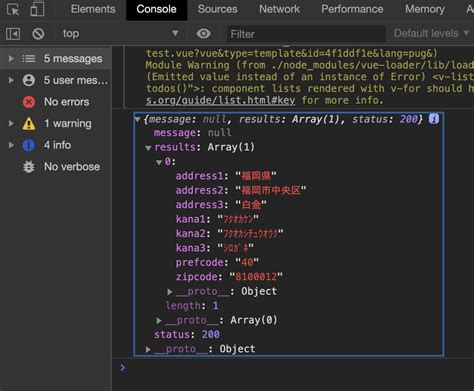Click the kana3 property line

tap(215, 248)
